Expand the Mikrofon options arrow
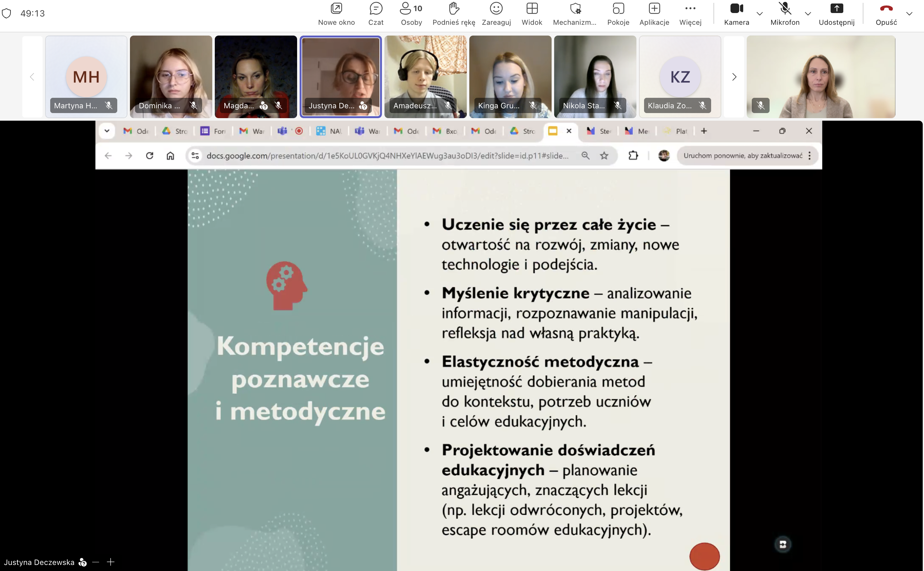 point(808,14)
